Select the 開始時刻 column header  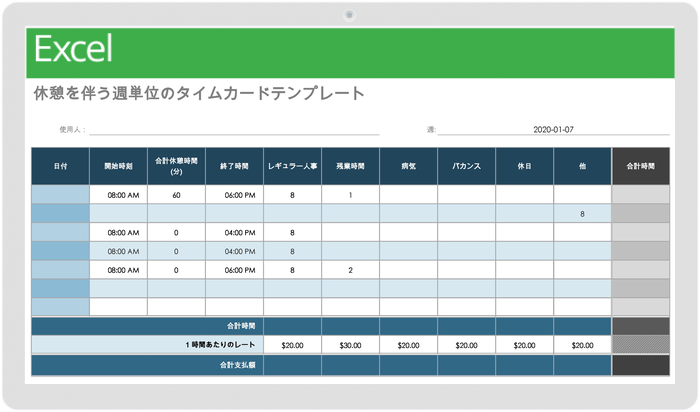(118, 166)
